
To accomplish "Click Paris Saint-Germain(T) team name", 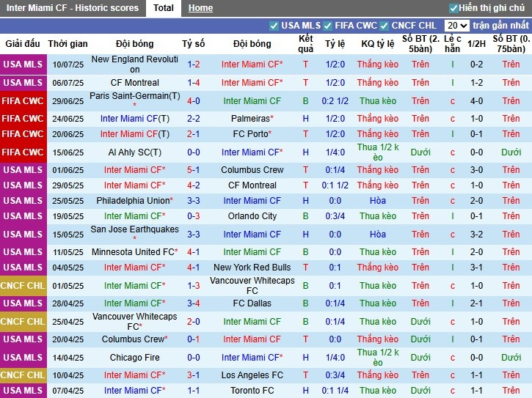I will click(x=135, y=96).
